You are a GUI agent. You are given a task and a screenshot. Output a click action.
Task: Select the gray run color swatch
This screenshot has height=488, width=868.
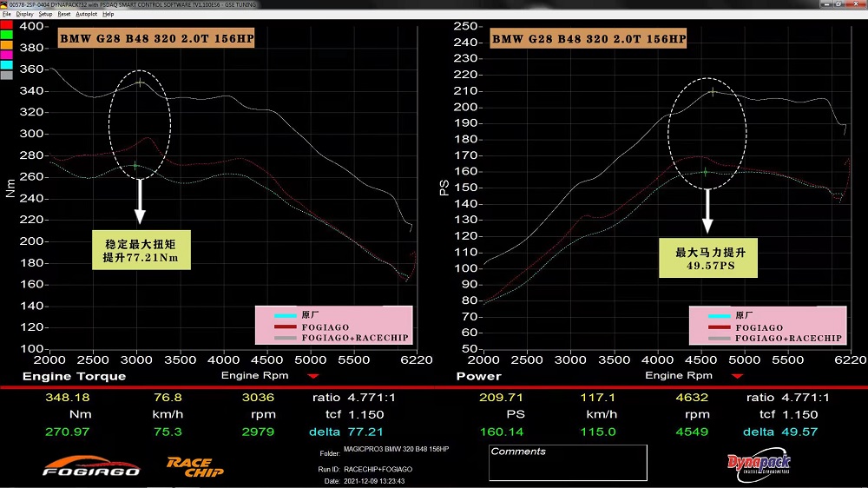pyautogui.click(x=6, y=75)
